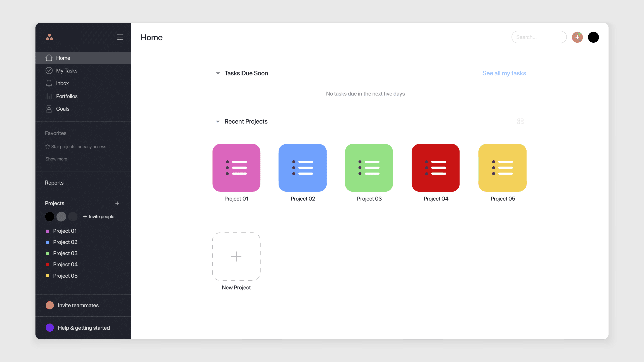The height and width of the screenshot is (362, 644).
Task: Click the Asana logo icon top left
Action: (50, 37)
